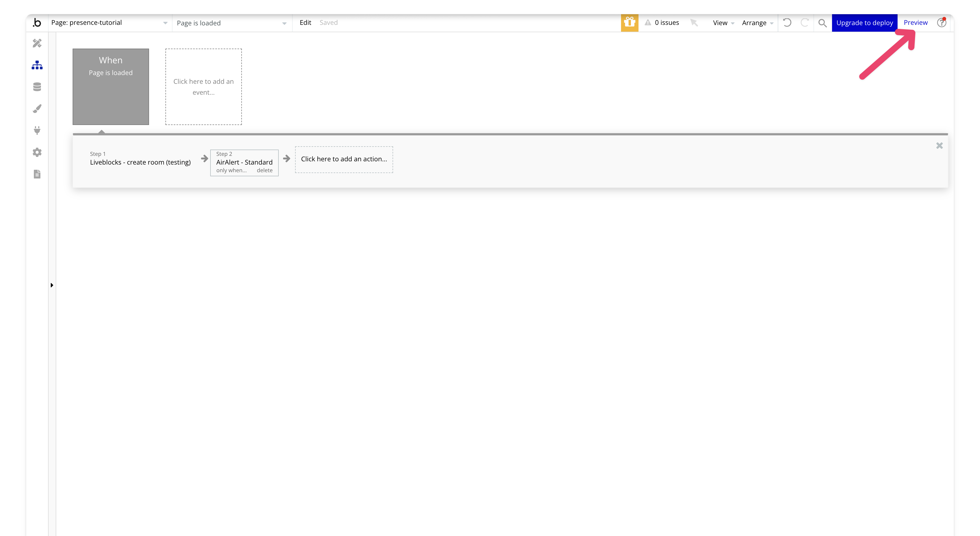Click the Saved status text
The height and width of the screenshot is (536, 980).
328,22
